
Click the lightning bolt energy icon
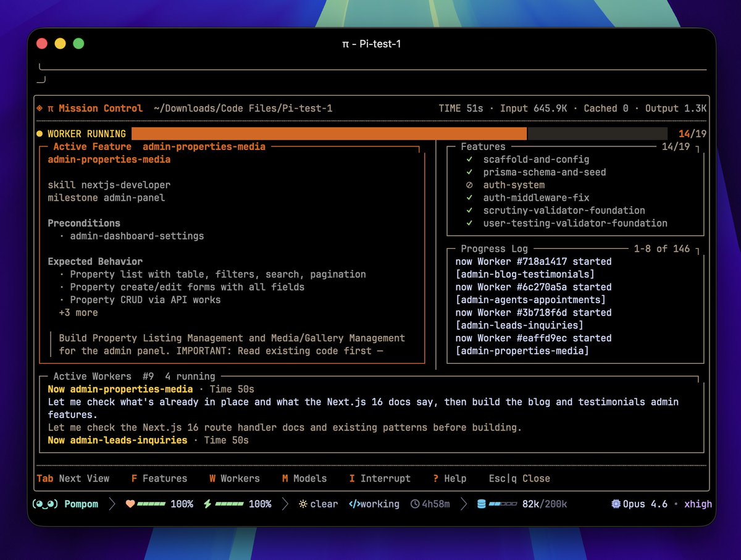(207, 504)
